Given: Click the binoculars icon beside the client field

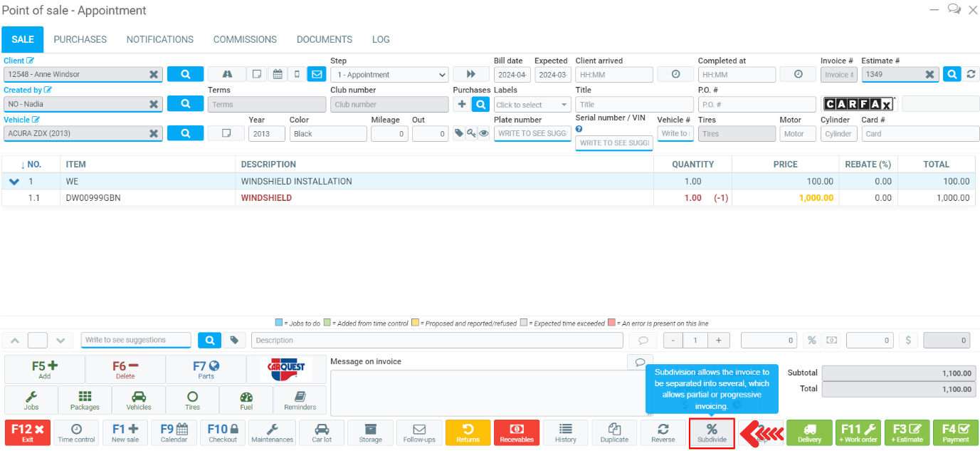Looking at the screenshot, I should [x=227, y=74].
